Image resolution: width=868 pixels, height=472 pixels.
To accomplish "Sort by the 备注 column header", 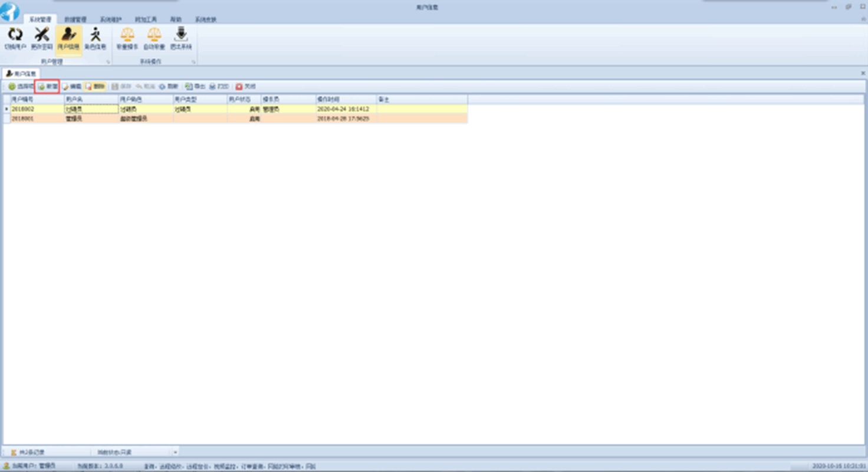I will (x=422, y=100).
